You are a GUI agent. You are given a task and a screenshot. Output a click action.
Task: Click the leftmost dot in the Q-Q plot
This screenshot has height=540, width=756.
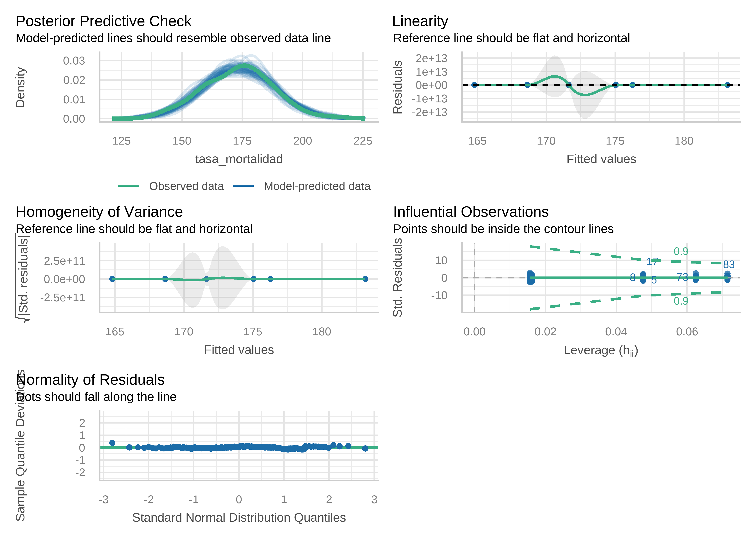pos(112,443)
